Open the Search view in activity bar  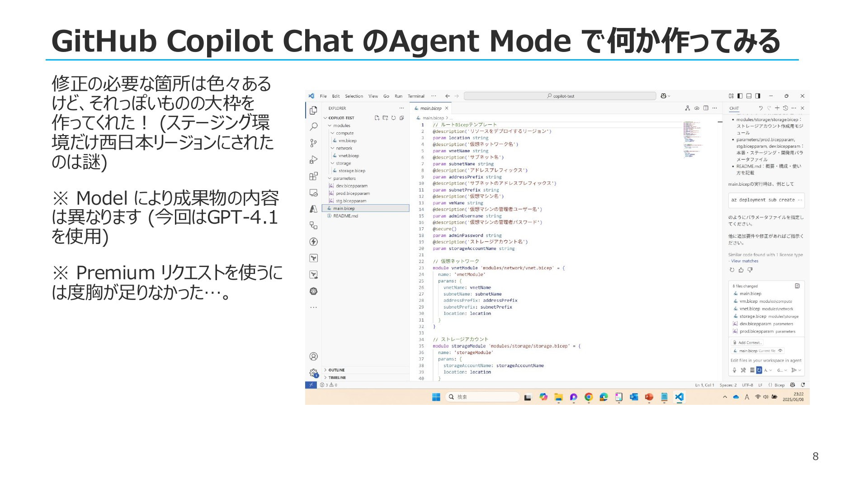313,127
